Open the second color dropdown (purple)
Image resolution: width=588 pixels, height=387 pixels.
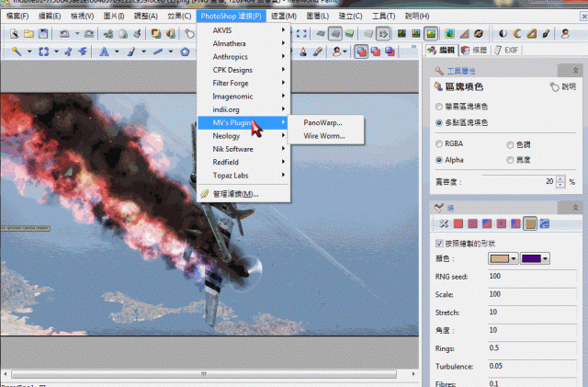click(x=546, y=258)
